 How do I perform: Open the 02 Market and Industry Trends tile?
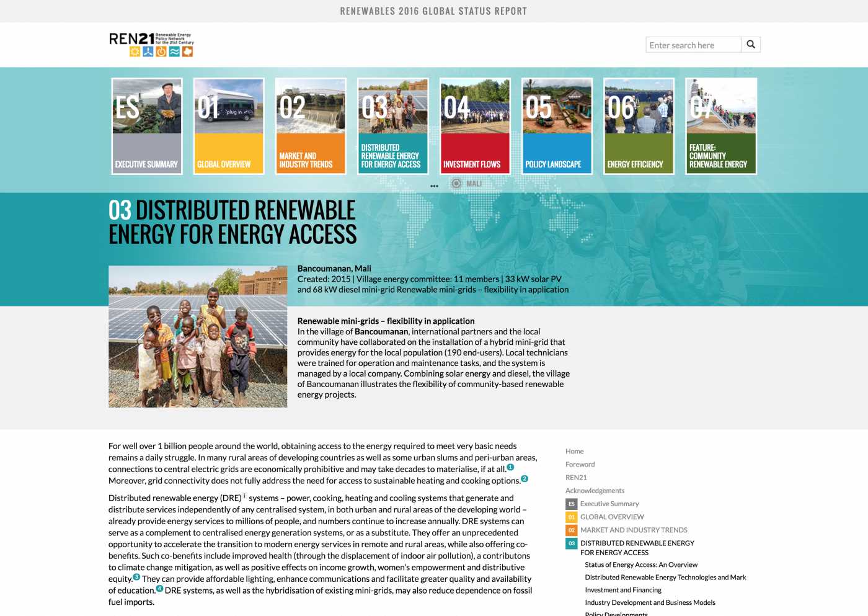pos(311,126)
